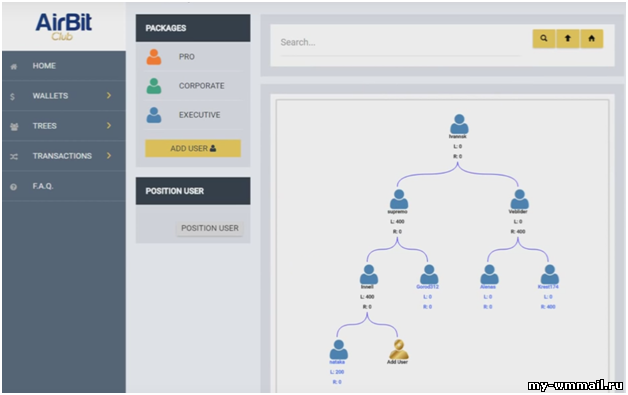
Task: Open the Vebilder user node
Action: click(x=519, y=199)
